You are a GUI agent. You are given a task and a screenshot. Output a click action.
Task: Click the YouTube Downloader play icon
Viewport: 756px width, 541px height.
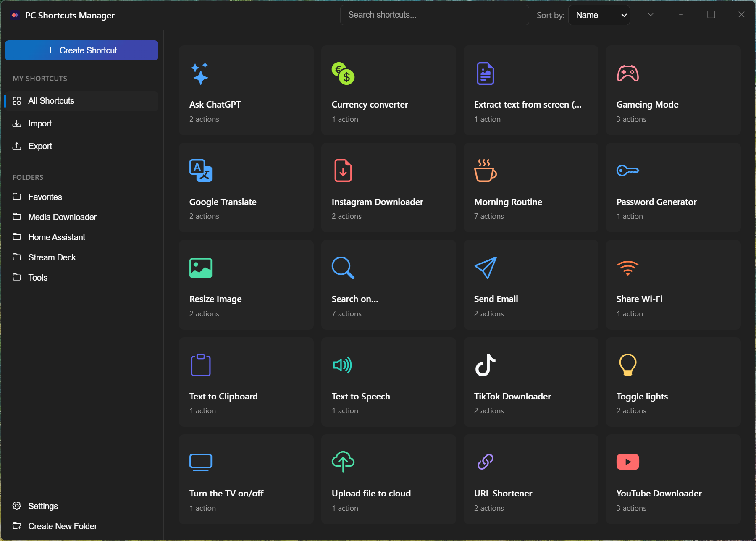pos(627,462)
